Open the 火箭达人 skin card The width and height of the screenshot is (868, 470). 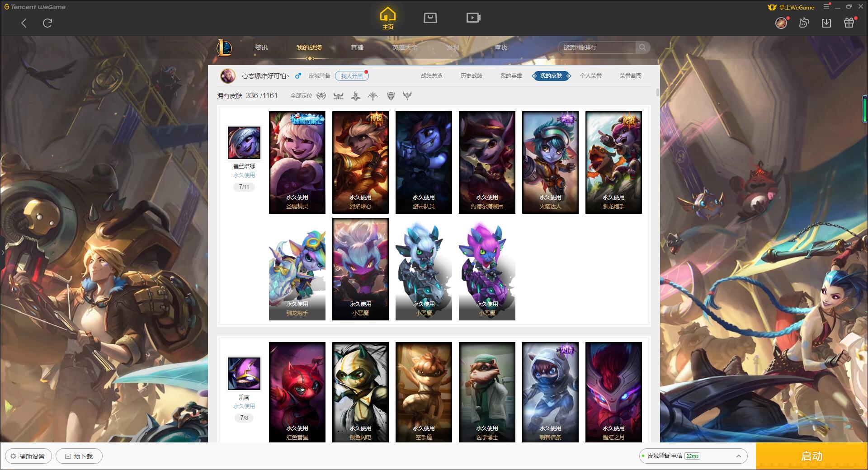pos(550,162)
